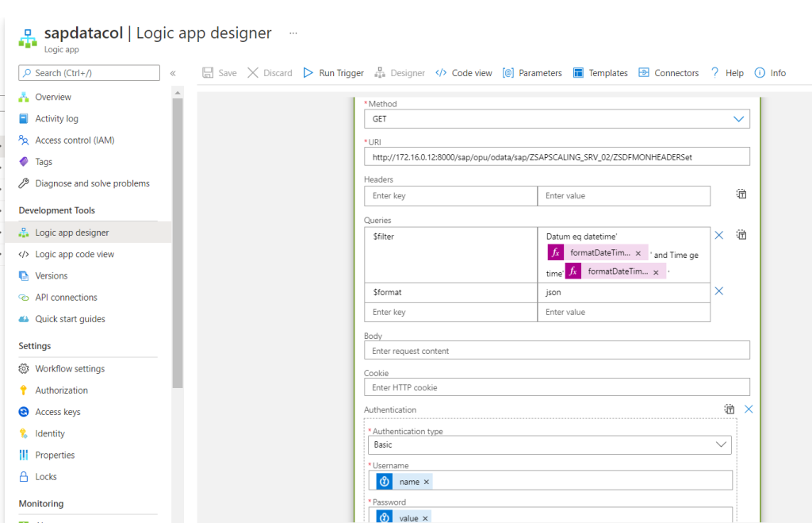Click the Cookie input field
812x523 pixels.
557,387
